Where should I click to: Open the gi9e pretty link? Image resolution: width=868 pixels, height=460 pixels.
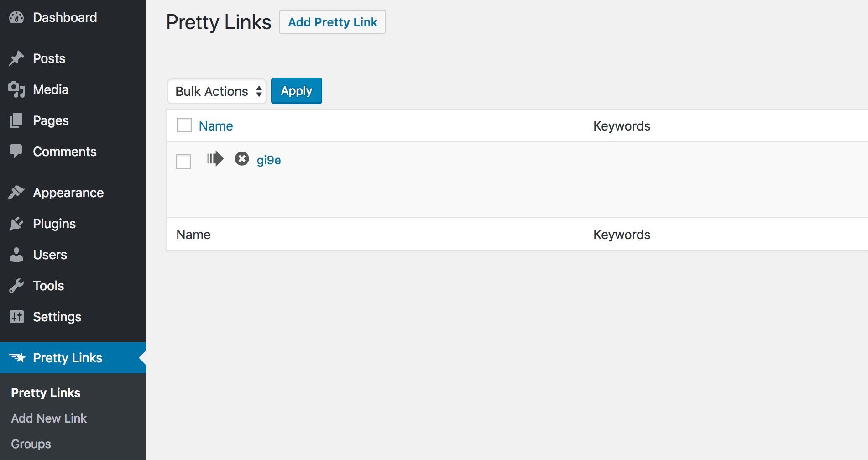coord(269,160)
